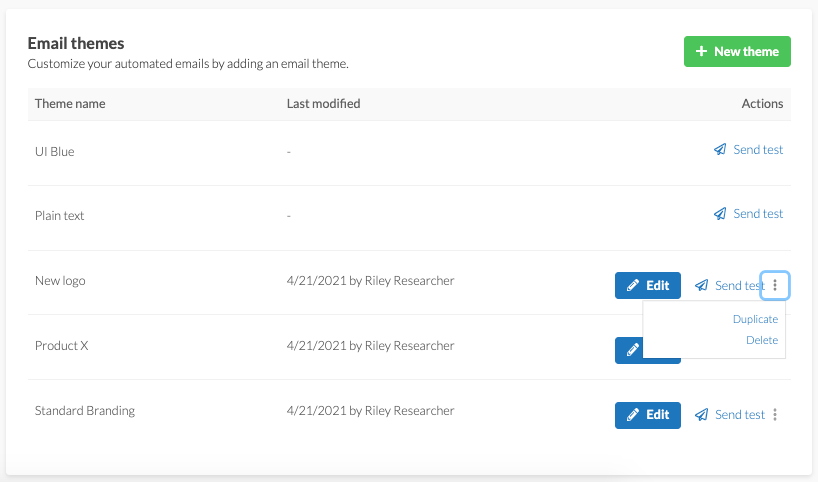The height and width of the screenshot is (482, 818).
Task: Click the Actions column header
Action: [x=762, y=104]
